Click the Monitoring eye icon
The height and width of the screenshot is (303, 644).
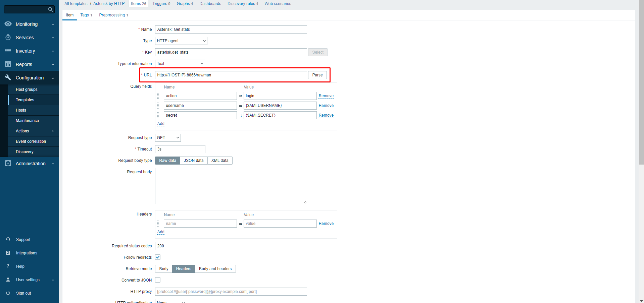[x=8, y=24]
